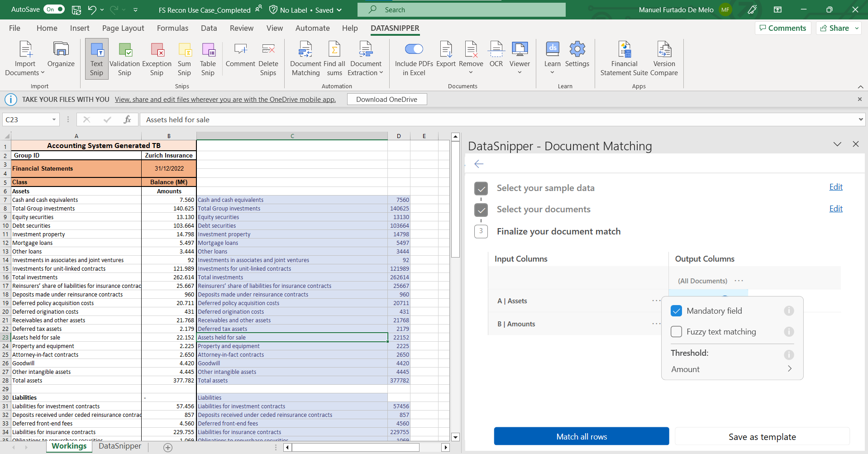Open options for B | Amounts column
This screenshot has width=868, height=454.
click(x=656, y=324)
